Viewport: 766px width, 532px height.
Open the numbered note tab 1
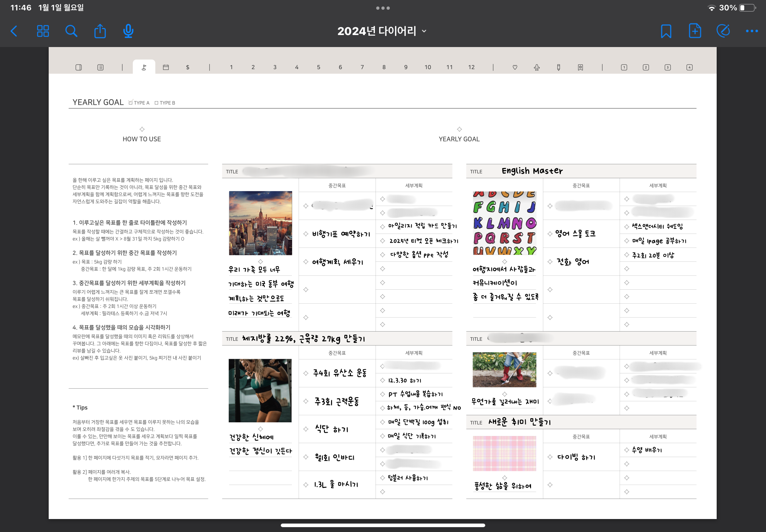(x=624, y=67)
